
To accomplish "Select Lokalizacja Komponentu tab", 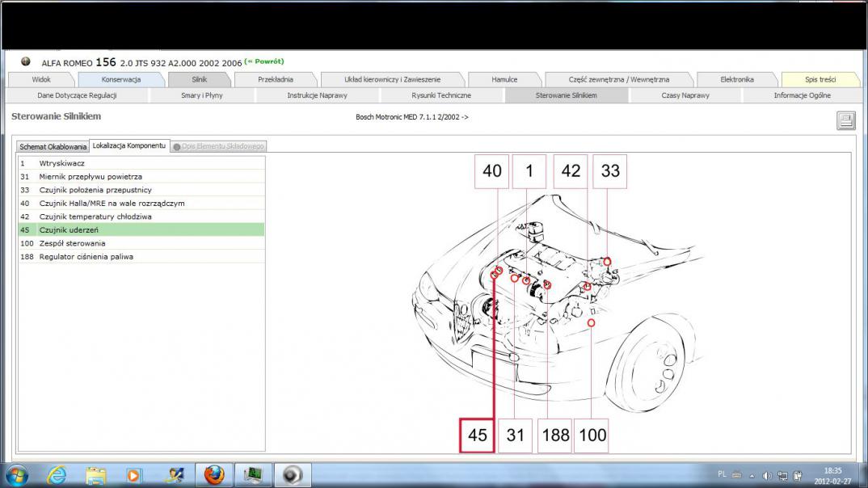I will (129, 145).
